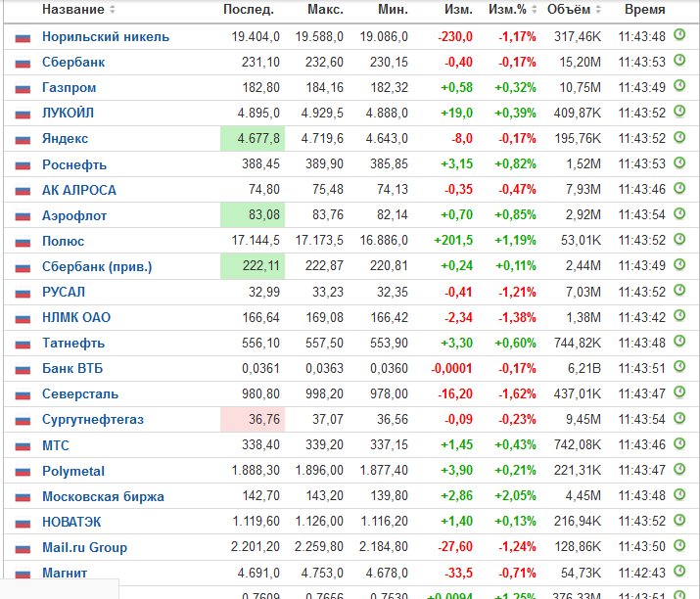This screenshot has width=700, height=599.
Task: Select Банк ВТБ volume 6,21B
Action: (583, 368)
